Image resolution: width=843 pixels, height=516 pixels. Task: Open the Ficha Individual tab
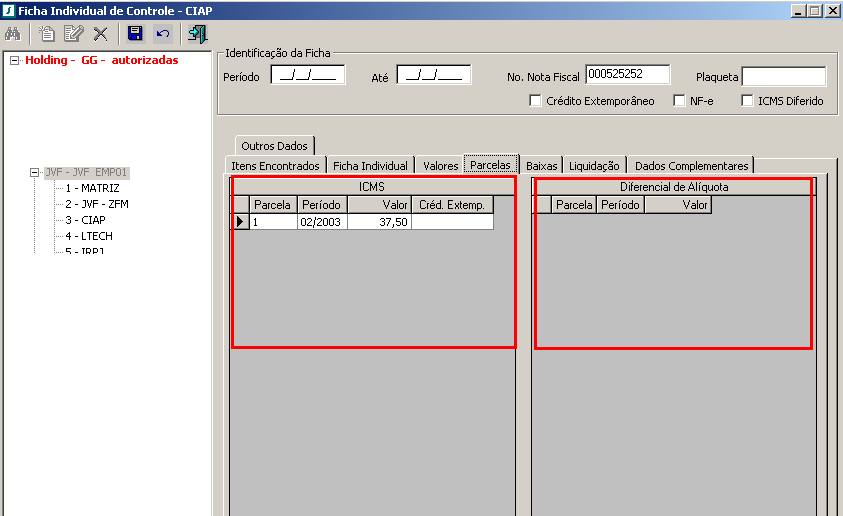pos(370,166)
